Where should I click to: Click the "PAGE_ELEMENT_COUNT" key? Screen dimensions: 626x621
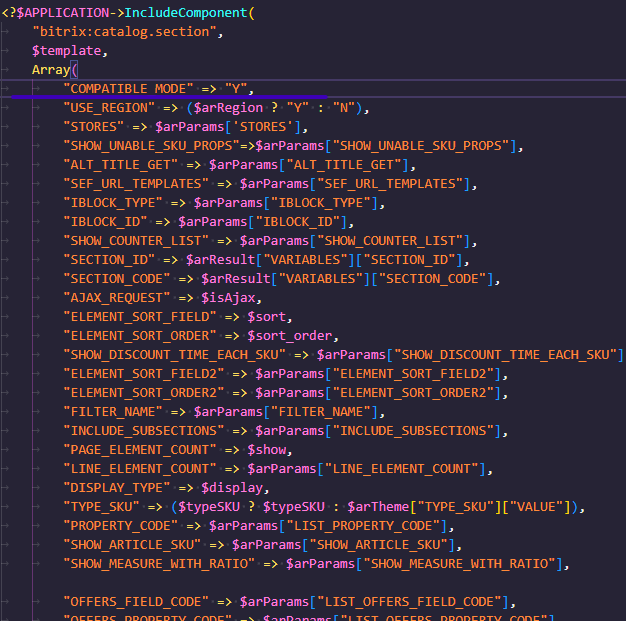[x=140, y=450]
